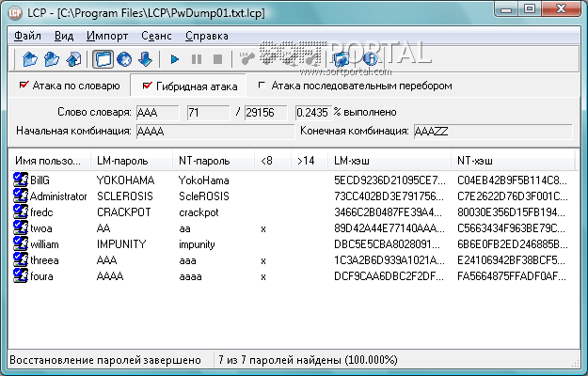Open the Справка menu
This screenshot has width=588, height=376.
point(207,36)
